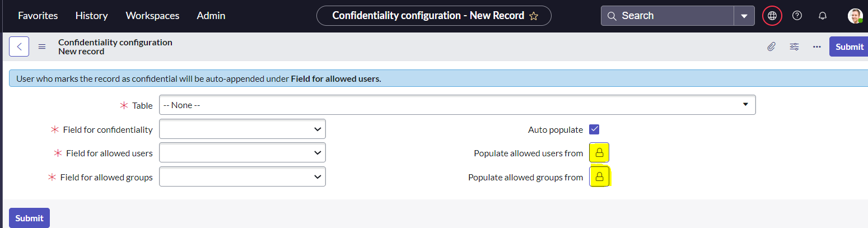Click the bottom Submit button
Image resolution: width=868 pixels, height=228 pixels.
click(29, 218)
